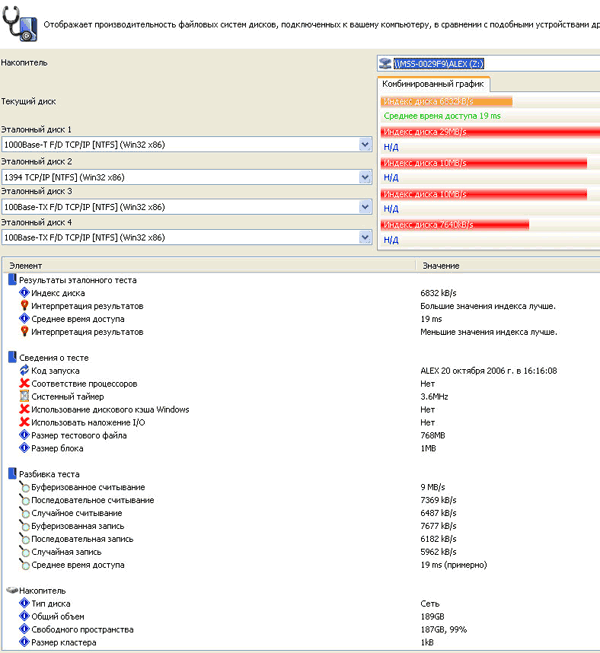600x653 pixels.
Task: Click the value Сеть for Тип диска
Action: point(430,603)
